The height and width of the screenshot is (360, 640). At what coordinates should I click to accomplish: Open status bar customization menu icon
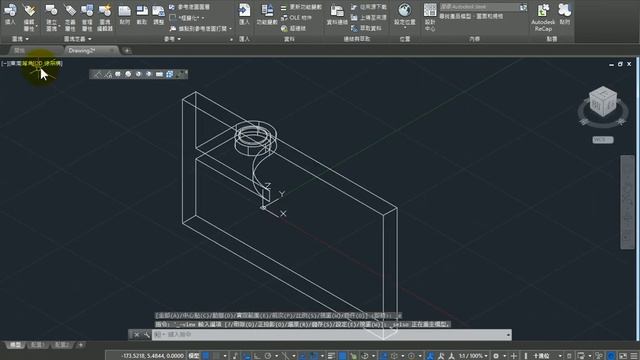coord(634,356)
